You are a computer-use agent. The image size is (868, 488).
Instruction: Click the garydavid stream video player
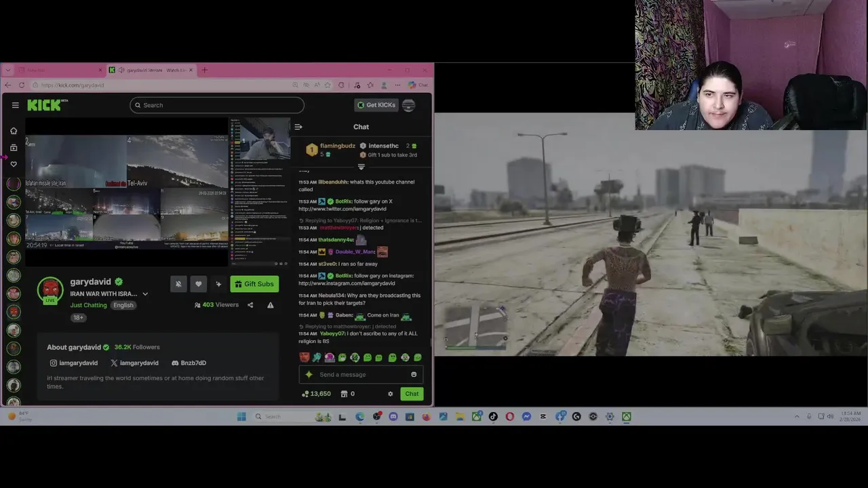pyautogui.click(x=157, y=192)
